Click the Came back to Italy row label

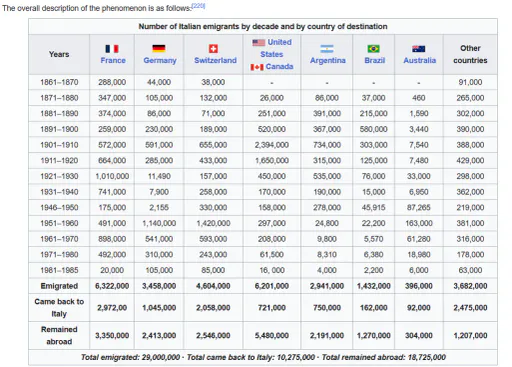59,308
